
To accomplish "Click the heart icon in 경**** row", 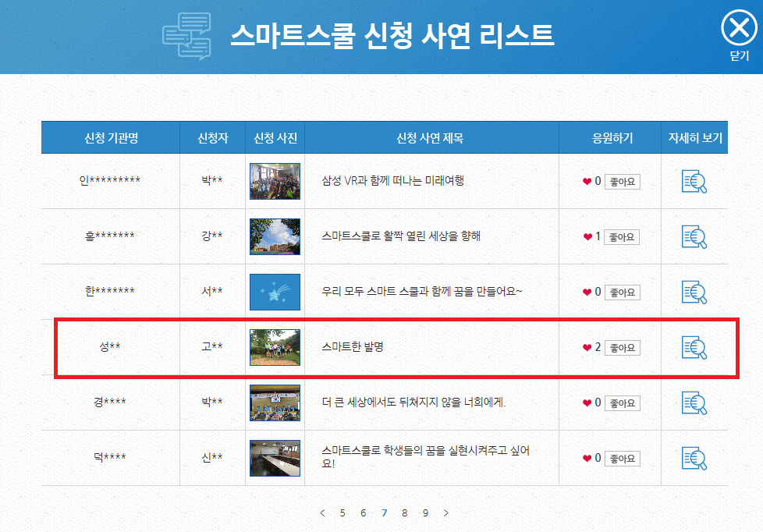I will (x=587, y=403).
